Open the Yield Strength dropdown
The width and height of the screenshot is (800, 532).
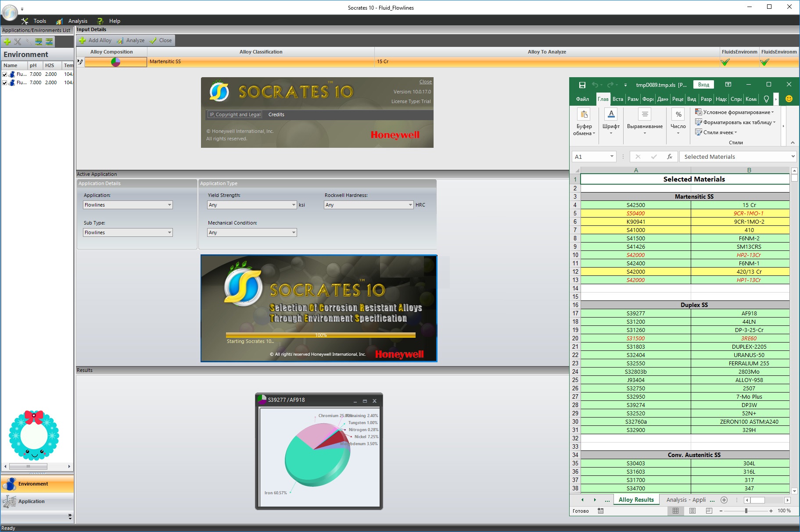coord(294,205)
